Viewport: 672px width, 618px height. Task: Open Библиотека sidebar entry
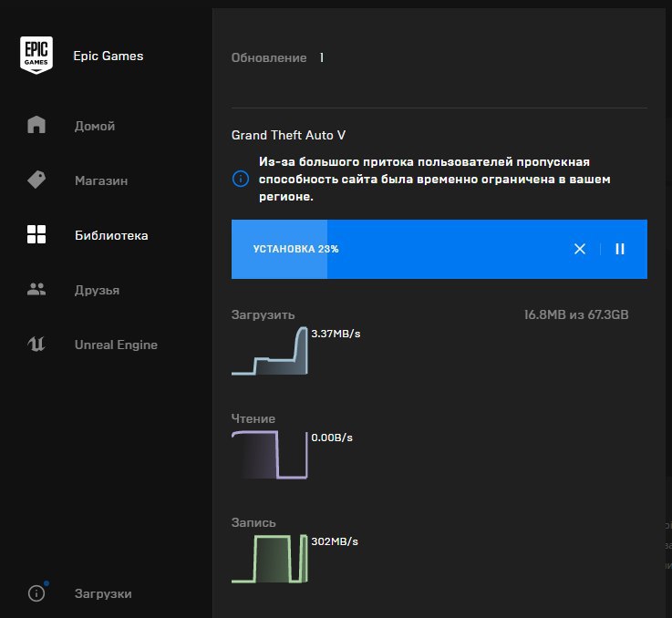(x=111, y=235)
